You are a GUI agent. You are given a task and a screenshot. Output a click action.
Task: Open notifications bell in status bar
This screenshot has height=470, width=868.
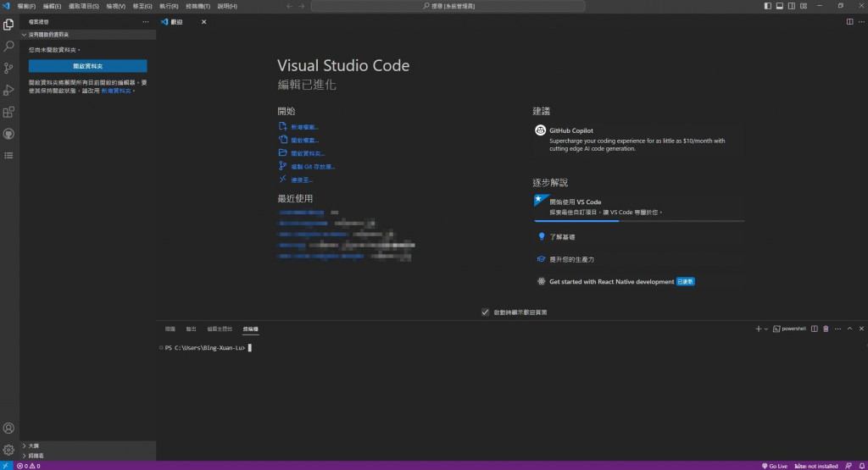(861, 466)
